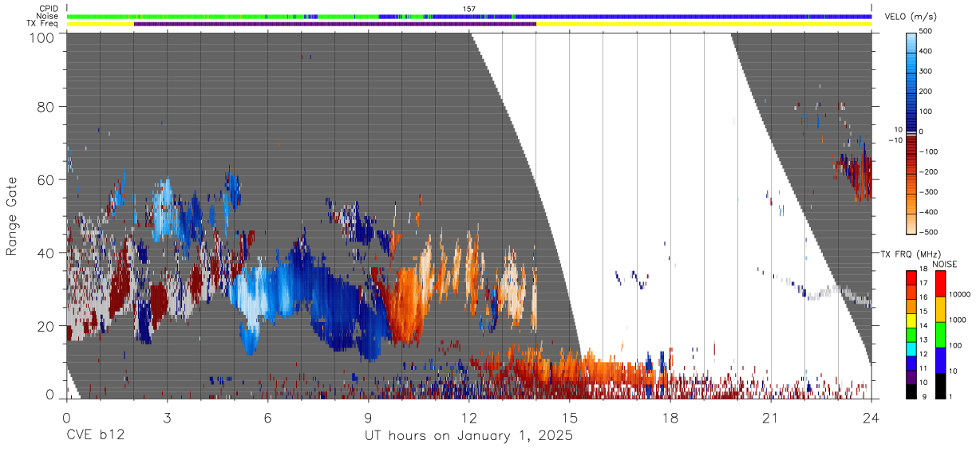Click the 6 UT hour axis label
Viewport: 980px width, 452px height.
point(268,417)
